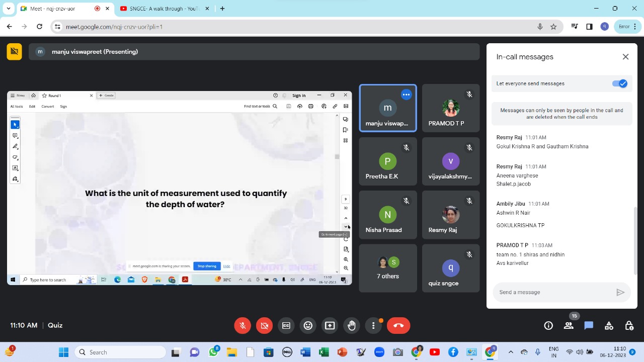This screenshot has height=362, width=644.
Task: Open YouTube app from the taskbar
Action: [x=435, y=352]
